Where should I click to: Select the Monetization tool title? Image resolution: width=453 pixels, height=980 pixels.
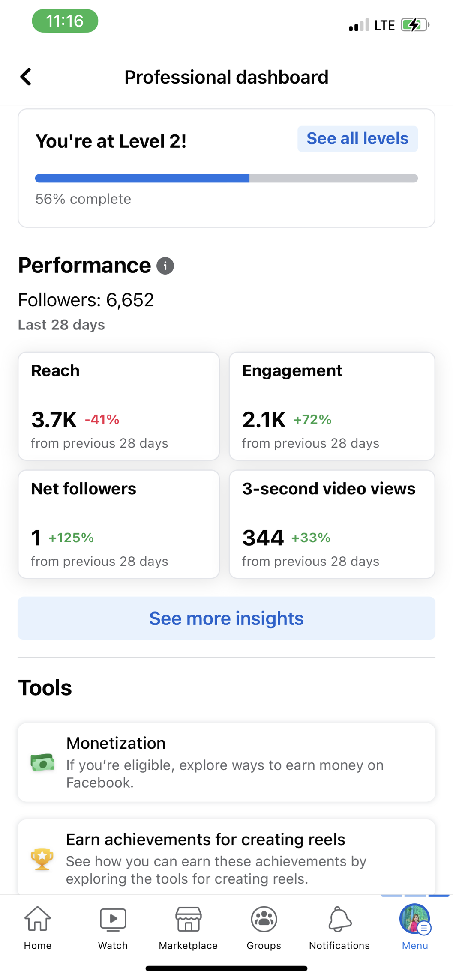[116, 743]
